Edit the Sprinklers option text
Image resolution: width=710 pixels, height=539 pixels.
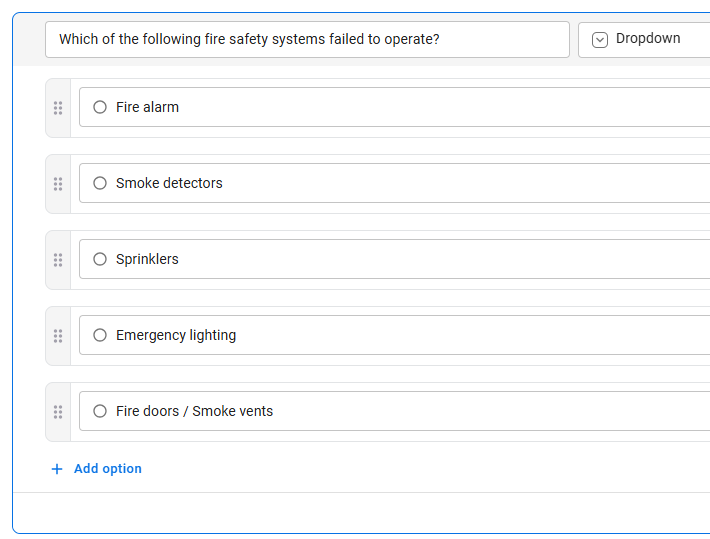pos(400,259)
